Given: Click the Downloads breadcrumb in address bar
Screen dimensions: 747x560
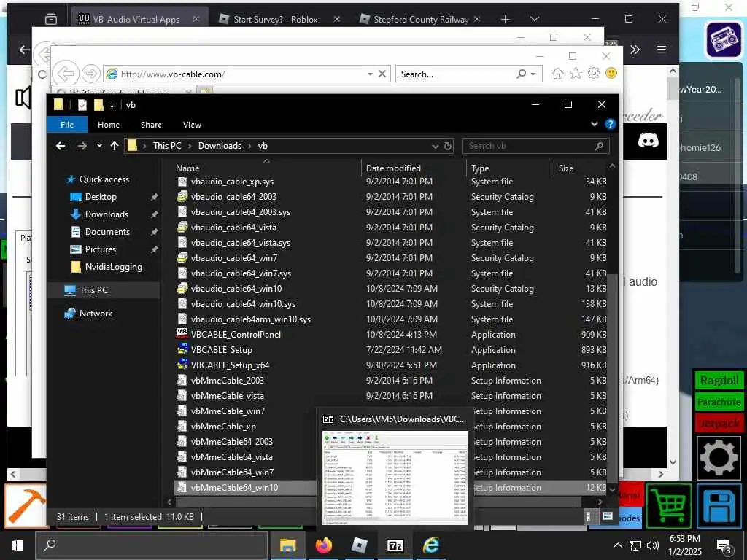Looking at the screenshot, I should pyautogui.click(x=220, y=146).
